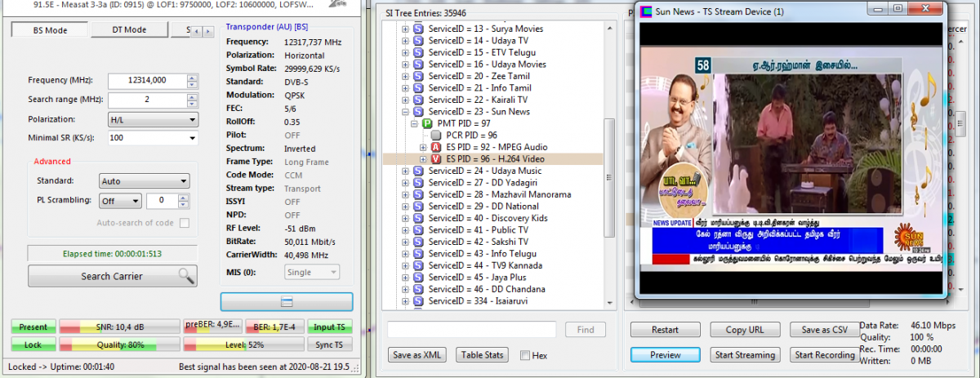Increase Frequency with the up stepper
980x378 pixels.
192,78
